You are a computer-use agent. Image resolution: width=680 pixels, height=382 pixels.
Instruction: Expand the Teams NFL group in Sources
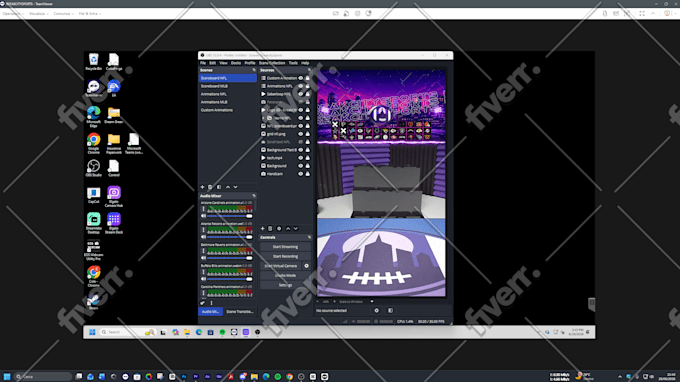pyautogui.click(x=263, y=118)
